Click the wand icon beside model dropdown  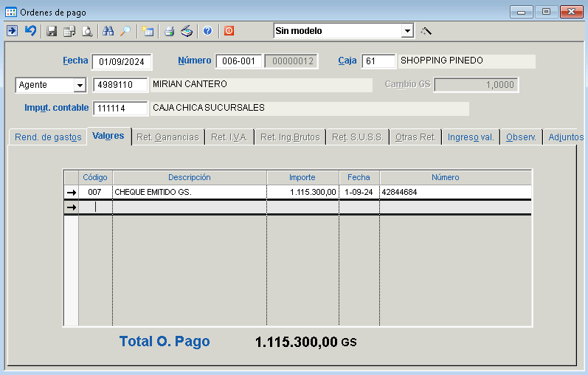[426, 31]
